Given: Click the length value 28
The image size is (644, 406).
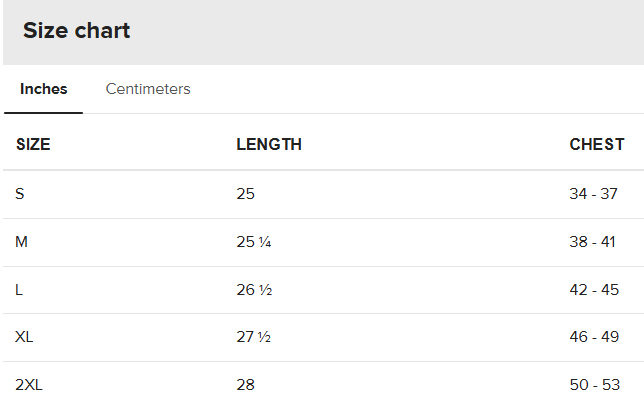Looking at the screenshot, I should coord(246,385).
